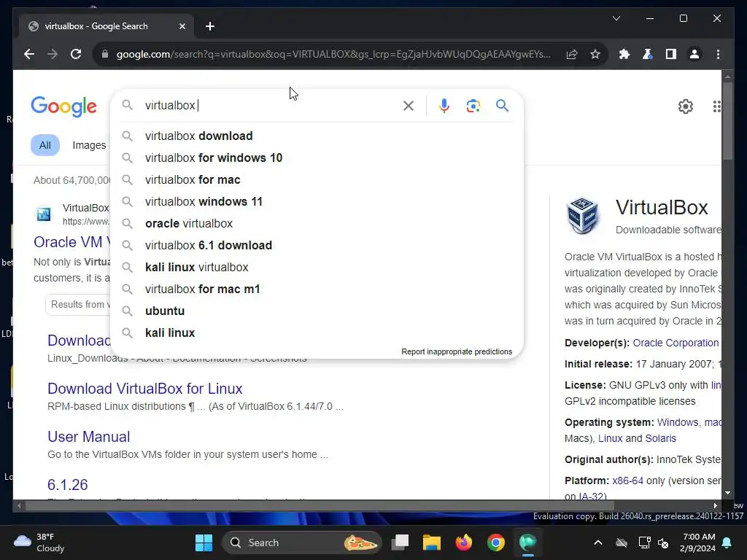Open notifications bell in system tray

point(727,542)
